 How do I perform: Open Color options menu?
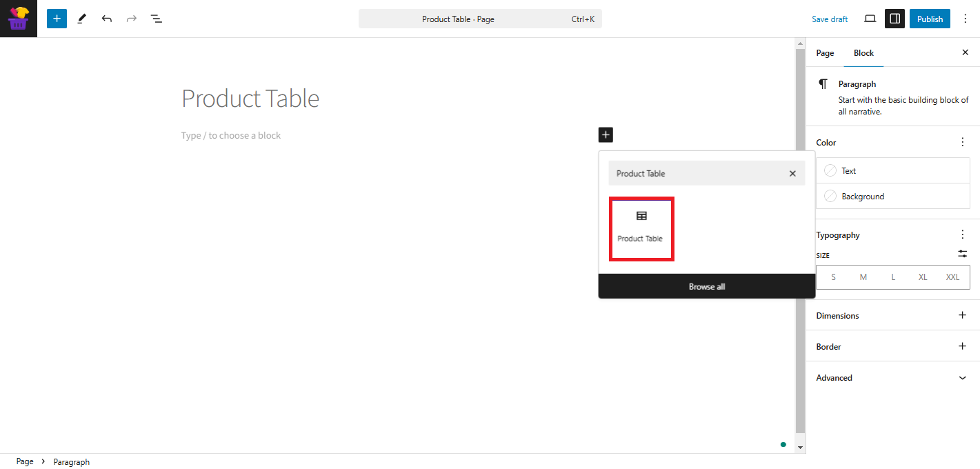963,142
